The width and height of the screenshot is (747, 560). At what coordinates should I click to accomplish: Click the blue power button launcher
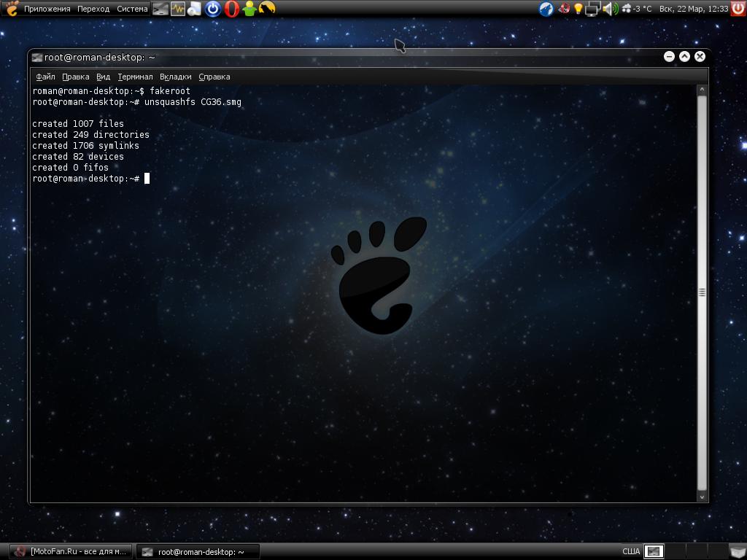pyautogui.click(x=213, y=9)
